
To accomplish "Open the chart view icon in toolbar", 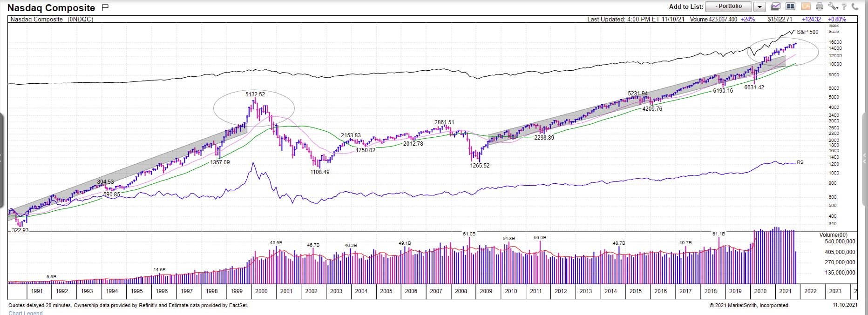I will [776, 7].
